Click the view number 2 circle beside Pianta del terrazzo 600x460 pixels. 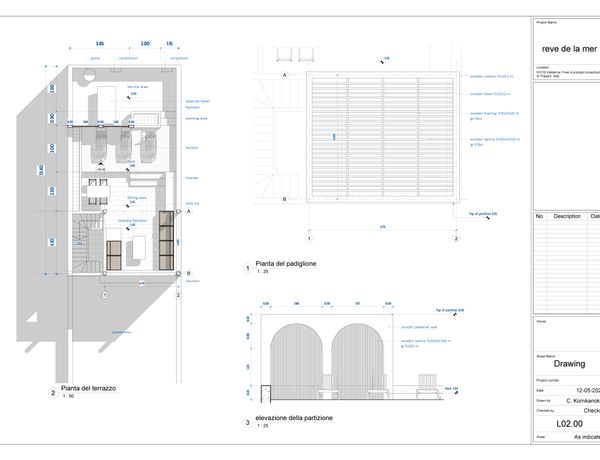(53, 393)
